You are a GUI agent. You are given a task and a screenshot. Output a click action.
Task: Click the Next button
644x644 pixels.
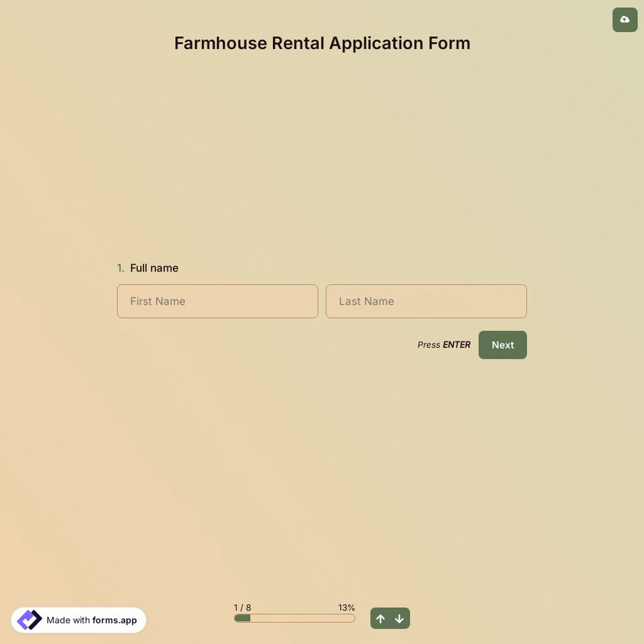pyautogui.click(x=502, y=344)
